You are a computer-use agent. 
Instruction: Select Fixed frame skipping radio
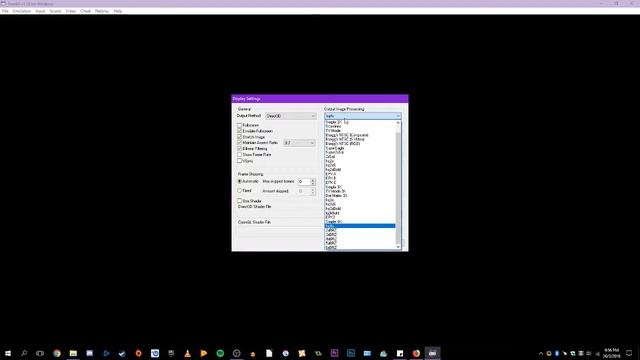coord(240,191)
